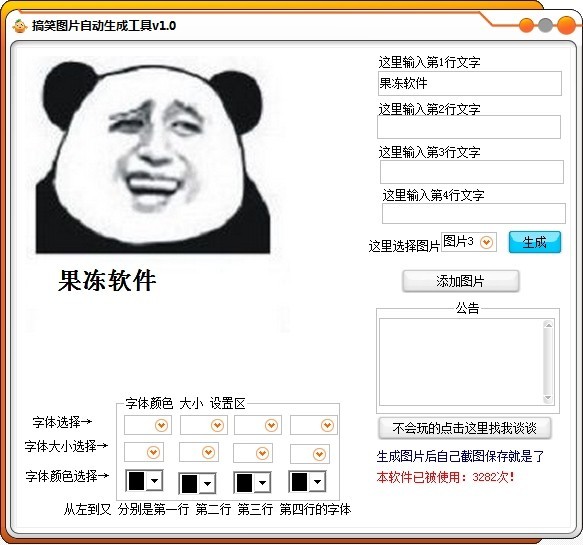Viewport: 583px width, 545px height.
Task: Expand the fourth-row font selection dropdown
Action: point(327,425)
